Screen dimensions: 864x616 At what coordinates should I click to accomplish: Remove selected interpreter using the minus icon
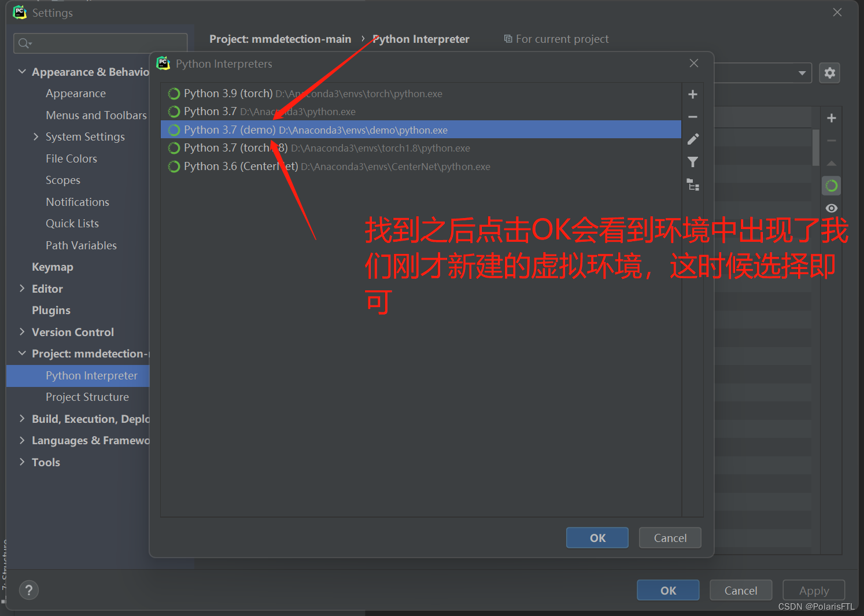692,117
